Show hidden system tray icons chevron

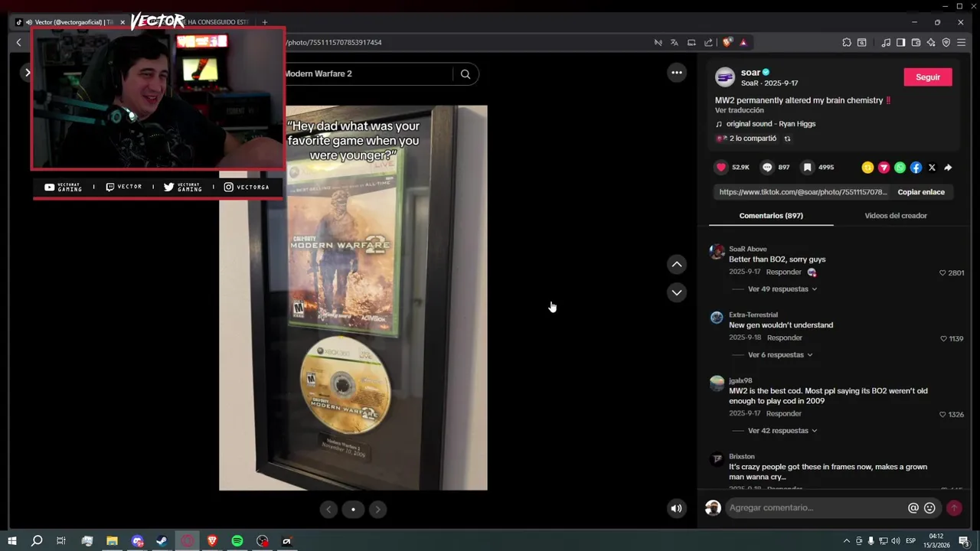click(846, 541)
